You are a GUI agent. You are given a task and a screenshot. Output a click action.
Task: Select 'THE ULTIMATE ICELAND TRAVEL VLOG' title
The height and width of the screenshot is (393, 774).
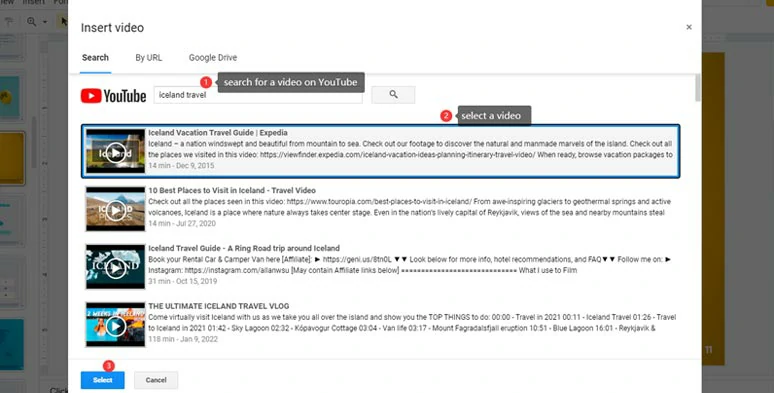(219, 306)
